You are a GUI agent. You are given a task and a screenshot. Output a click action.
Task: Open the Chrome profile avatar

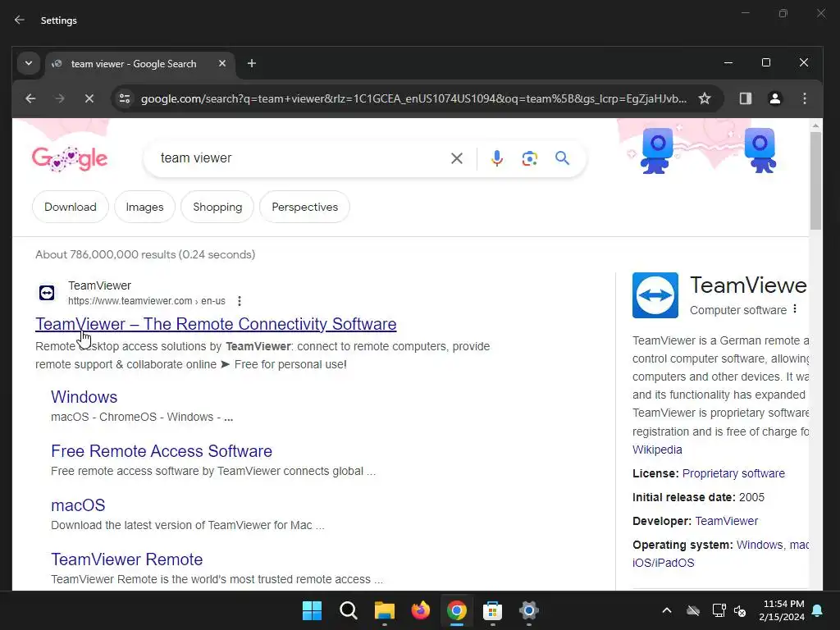tap(774, 98)
